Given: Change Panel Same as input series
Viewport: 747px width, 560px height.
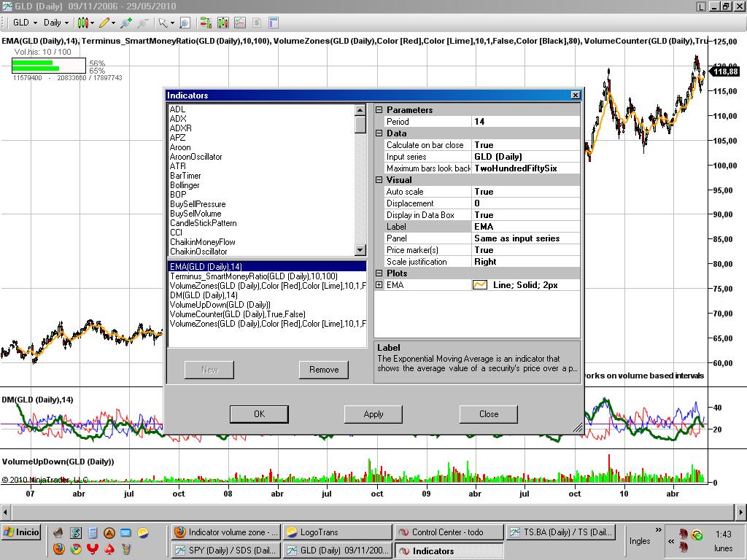Looking at the screenshot, I should click(x=525, y=238).
